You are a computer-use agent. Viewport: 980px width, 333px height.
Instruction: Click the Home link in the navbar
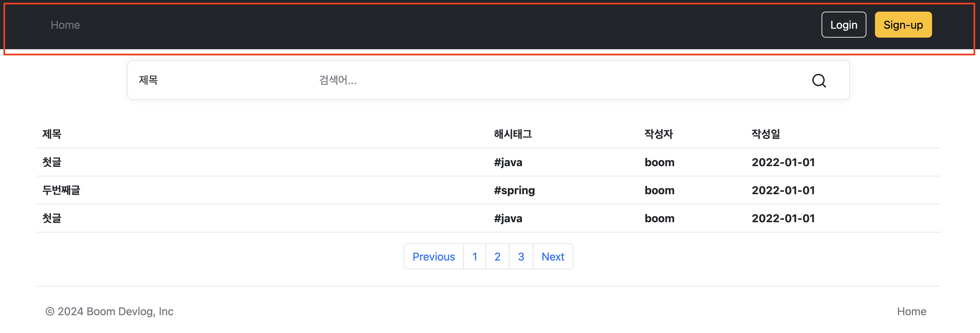click(65, 25)
